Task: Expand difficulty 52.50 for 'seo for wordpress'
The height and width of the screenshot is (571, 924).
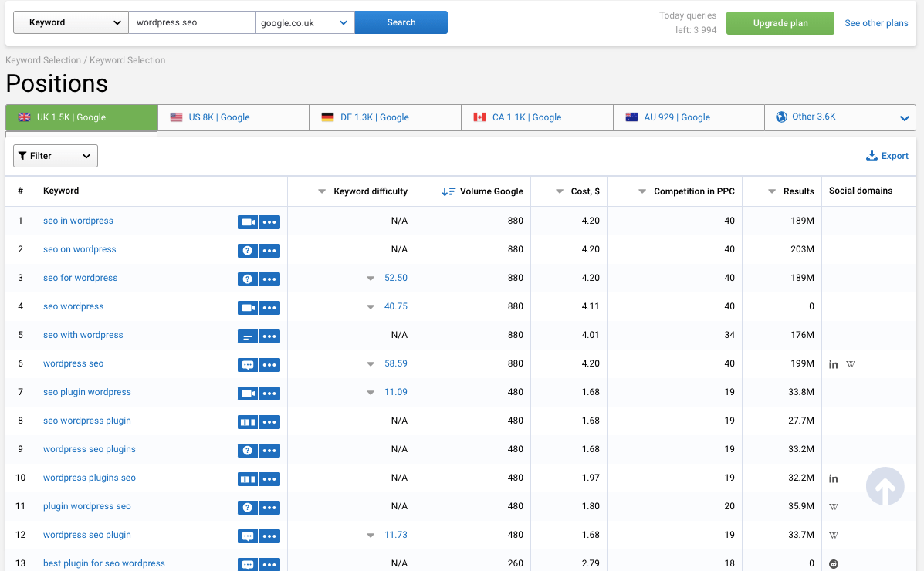Action: click(x=371, y=278)
